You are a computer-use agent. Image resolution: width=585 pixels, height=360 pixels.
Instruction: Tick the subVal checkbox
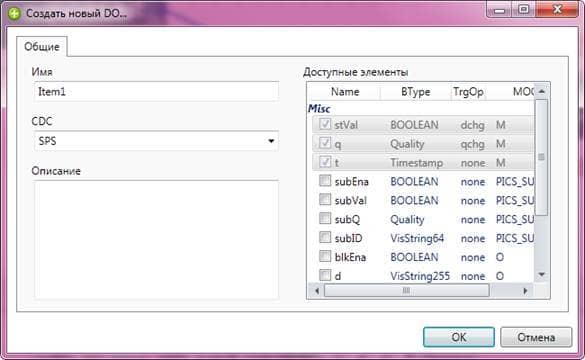click(x=325, y=200)
